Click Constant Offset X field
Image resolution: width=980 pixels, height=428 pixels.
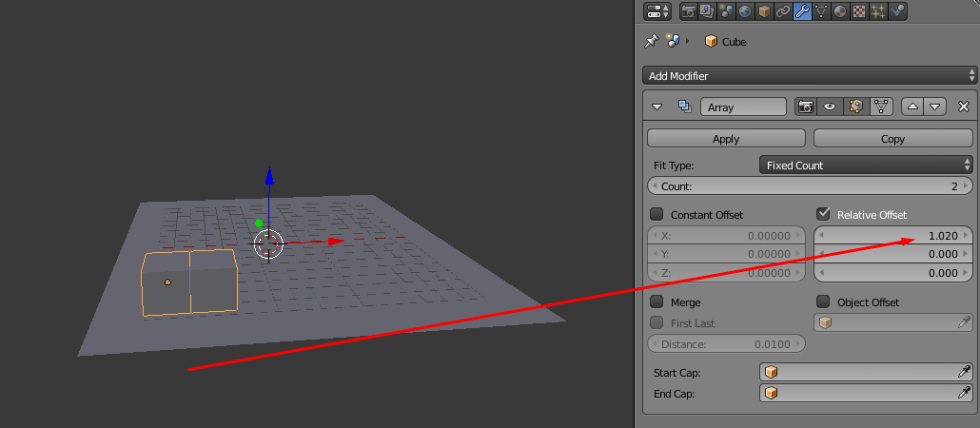[x=726, y=236]
